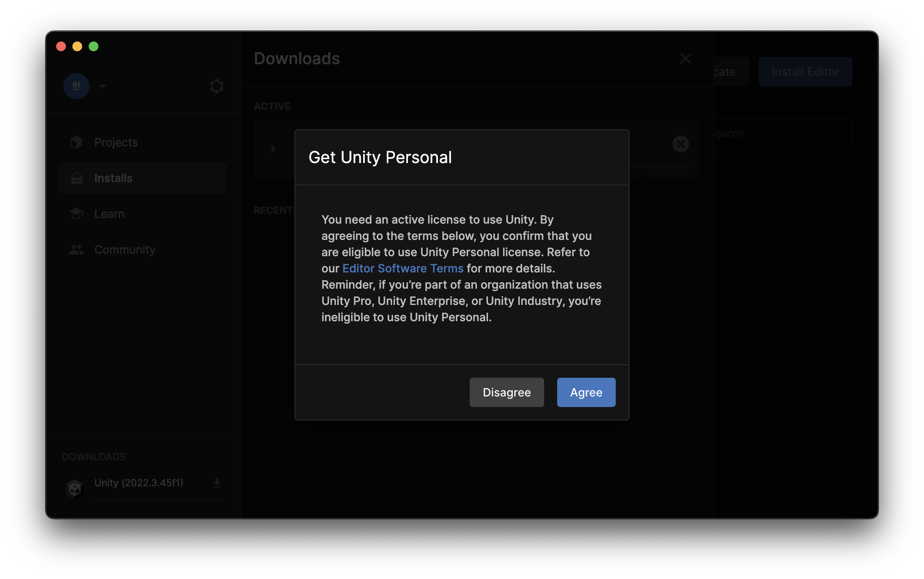This screenshot has height=579, width=924.
Task: Click the Community people icon
Action: [76, 250]
